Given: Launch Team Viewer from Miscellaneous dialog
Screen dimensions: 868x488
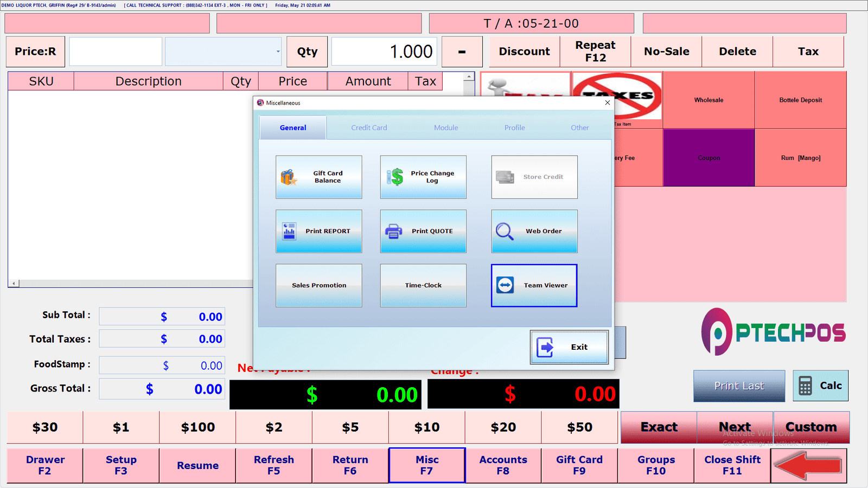Looking at the screenshot, I should 534,286.
